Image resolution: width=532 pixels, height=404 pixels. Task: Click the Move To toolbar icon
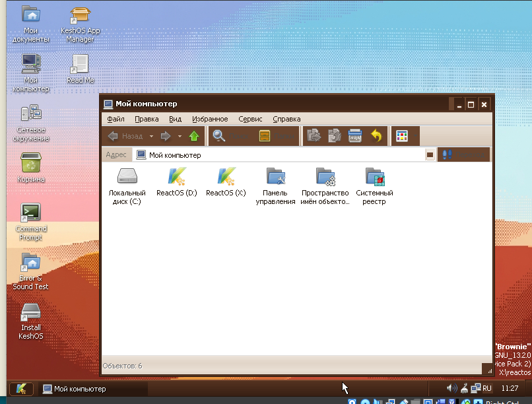coord(314,137)
